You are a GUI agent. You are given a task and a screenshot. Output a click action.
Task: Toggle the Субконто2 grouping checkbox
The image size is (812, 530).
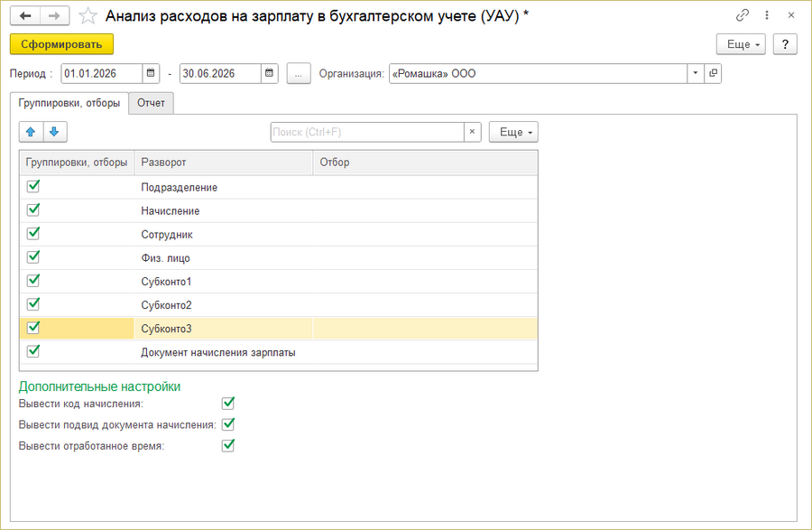pos(33,303)
